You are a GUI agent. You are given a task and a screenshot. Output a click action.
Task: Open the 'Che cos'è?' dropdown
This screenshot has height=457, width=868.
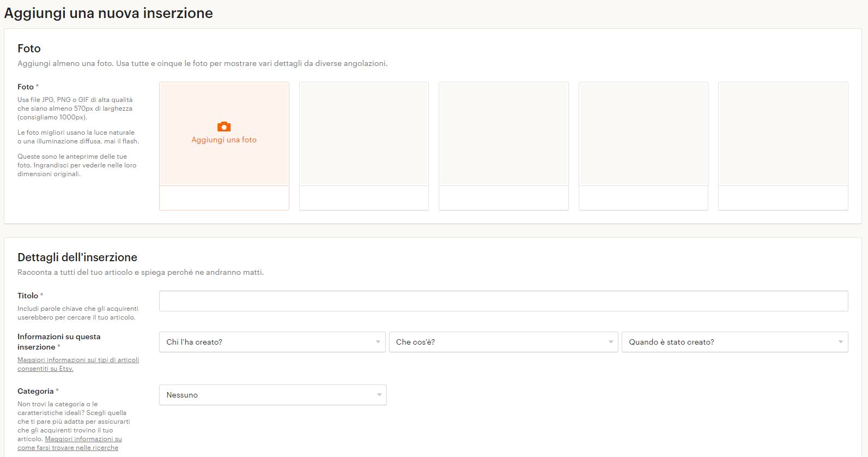tap(503, 342)
